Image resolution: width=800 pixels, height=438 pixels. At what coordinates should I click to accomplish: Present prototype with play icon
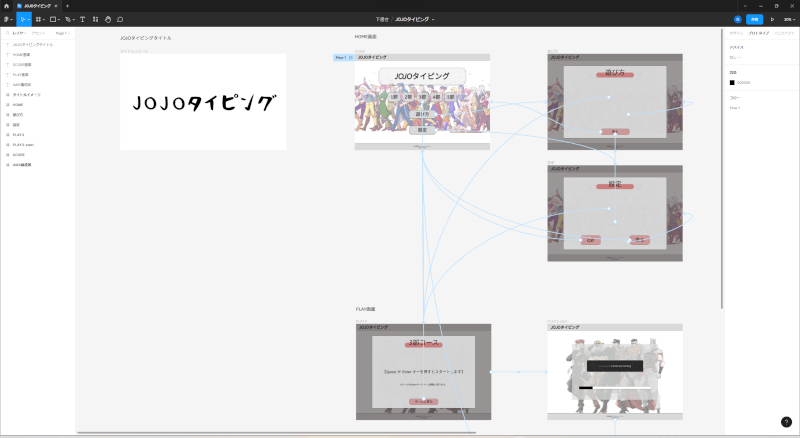(772, 19)
